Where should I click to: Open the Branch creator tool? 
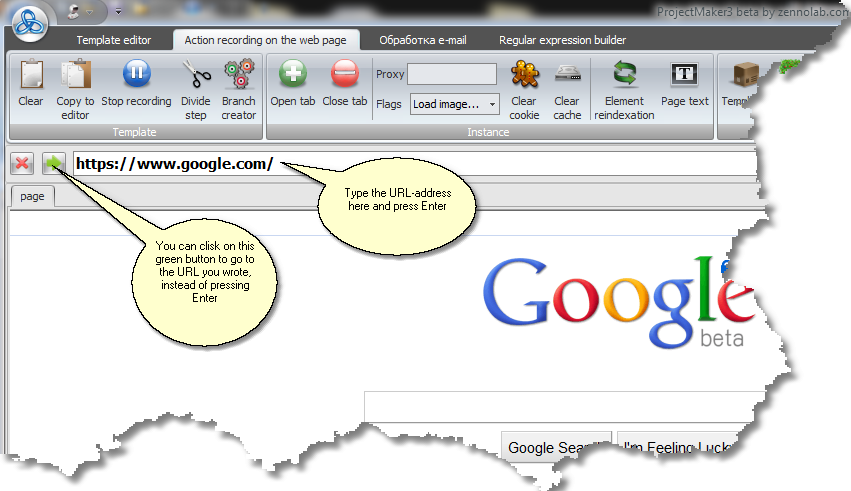tap(239, 77)
